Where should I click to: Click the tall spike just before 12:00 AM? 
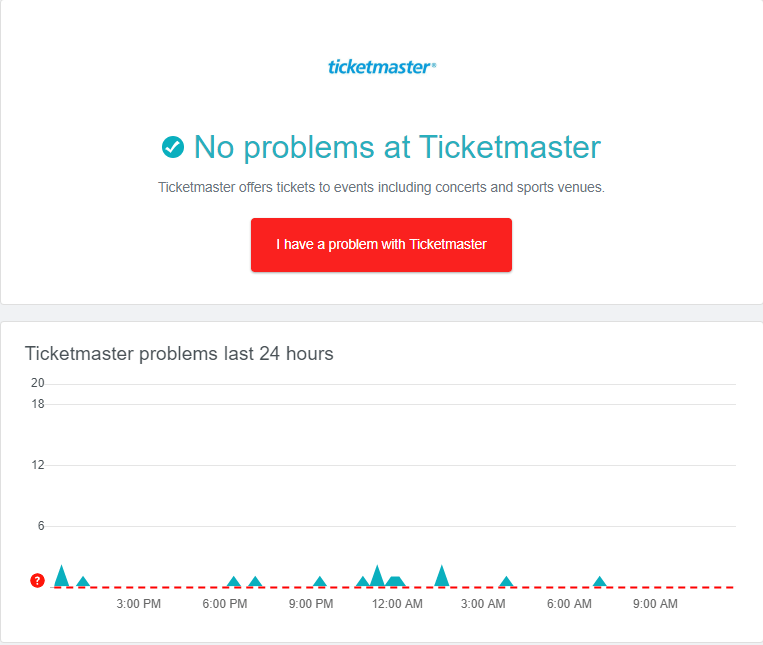377,577
